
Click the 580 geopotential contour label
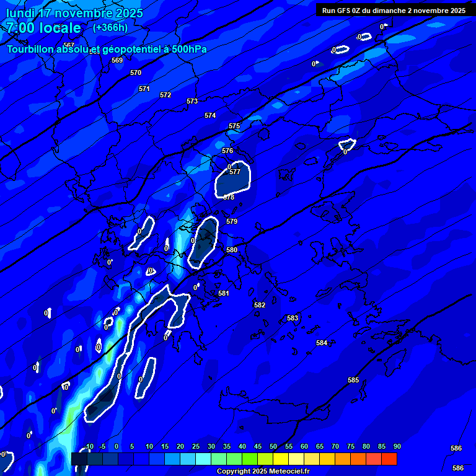[232, 250]
